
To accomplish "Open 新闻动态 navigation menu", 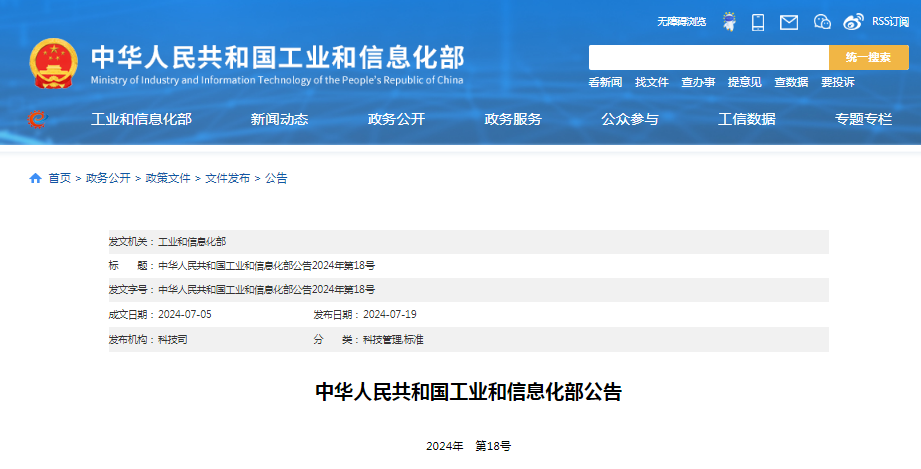I will point(279,119).
